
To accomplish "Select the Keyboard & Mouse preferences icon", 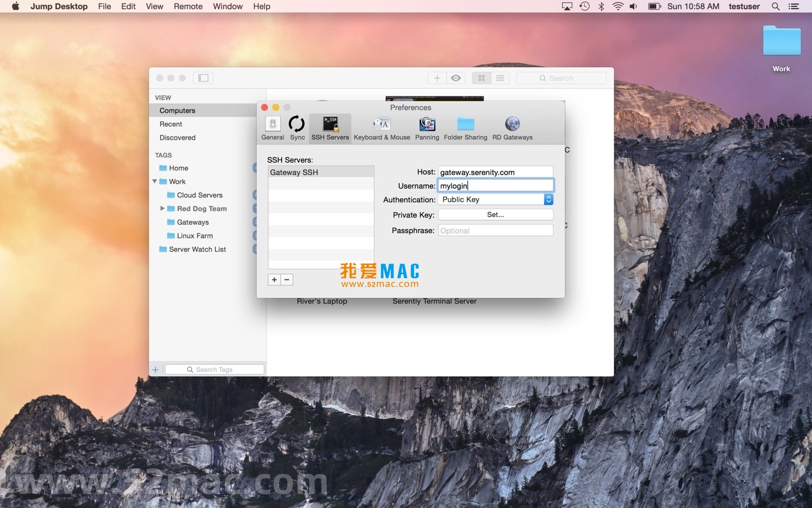I will 382,128.
